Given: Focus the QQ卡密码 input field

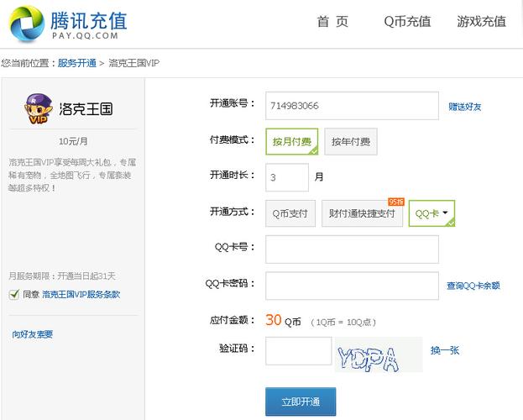Looking at the screenshot, I should (352, 286).
